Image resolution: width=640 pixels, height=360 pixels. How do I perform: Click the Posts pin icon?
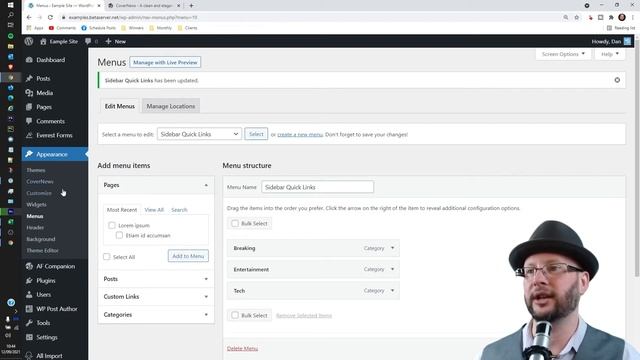pyautogui.click(x=29, y=78)
